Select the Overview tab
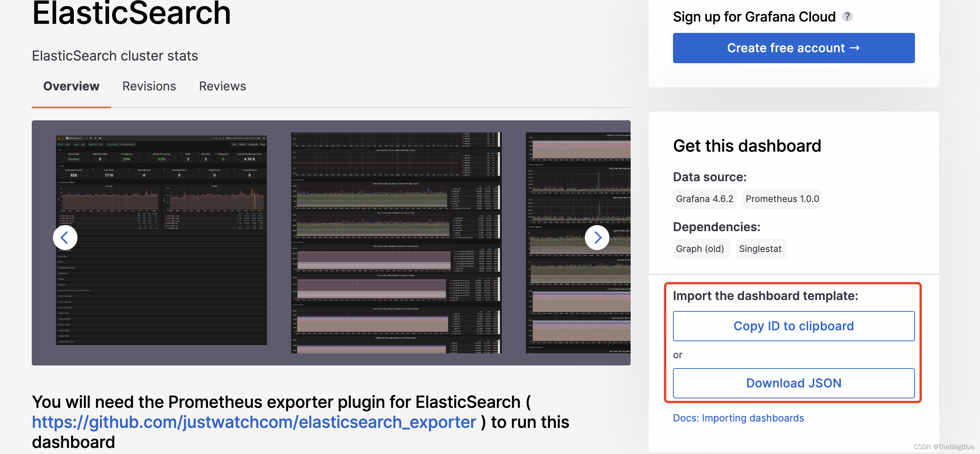This screenshot has height=454, width=980. [71, 86]
